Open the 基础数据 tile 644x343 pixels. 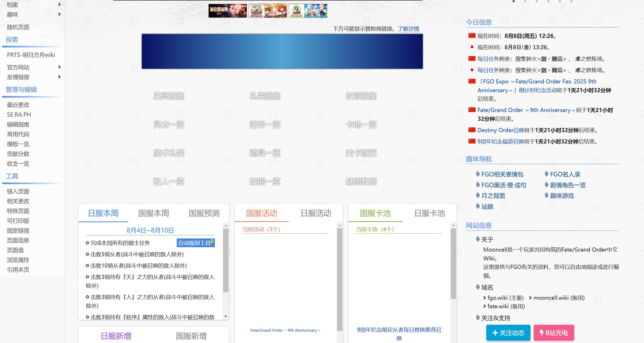pos(361,182)
